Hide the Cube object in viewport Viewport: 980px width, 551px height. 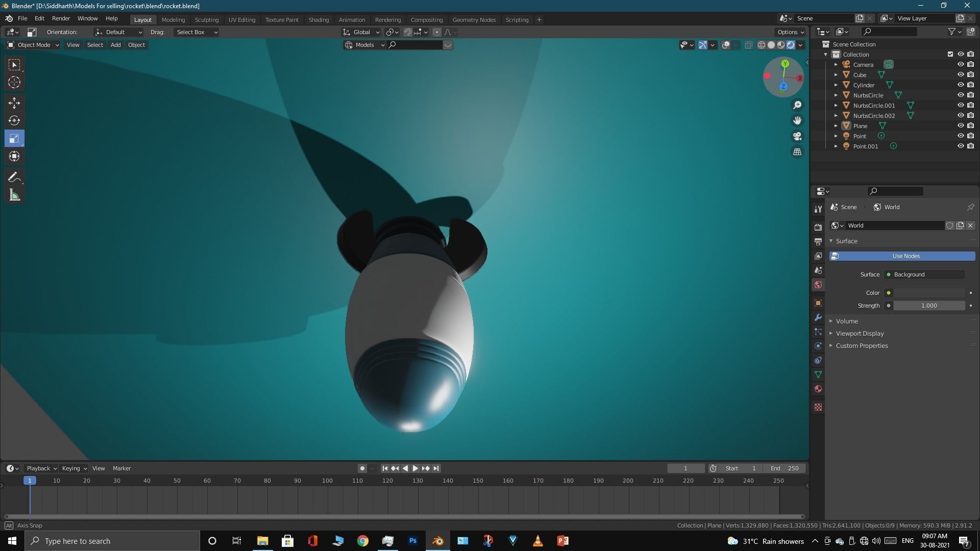pos(960,74)
